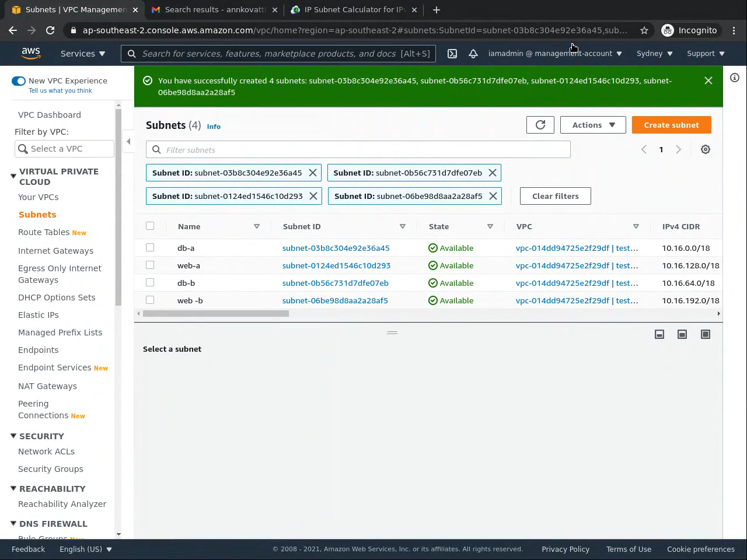
Task: Open Internet Gateways in the sidebar
Action: pyautogui.click(x=55, y=251)
